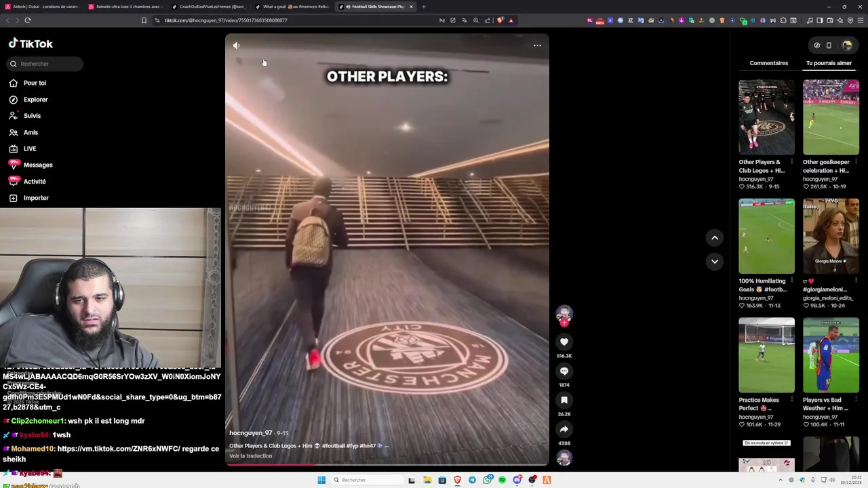The width and height of the screenshot is (868, 488).
Task: Open options for Other Players & Club Logos card
Action: [791, 162]
